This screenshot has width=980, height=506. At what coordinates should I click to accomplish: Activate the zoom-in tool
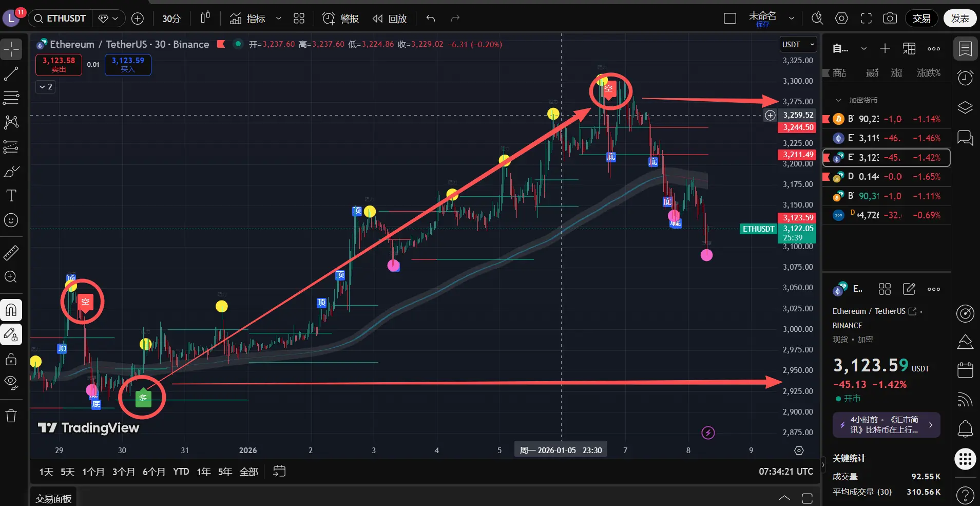pos(11,277)
